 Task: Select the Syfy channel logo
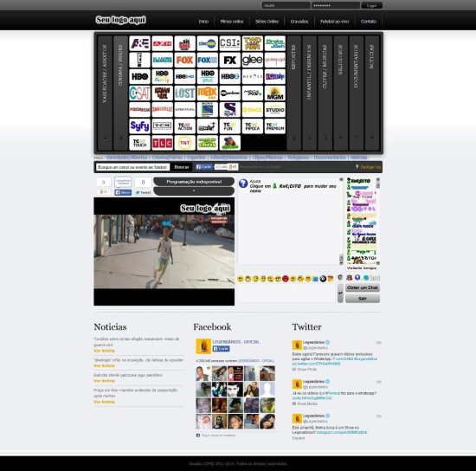[x=139, y=126]
